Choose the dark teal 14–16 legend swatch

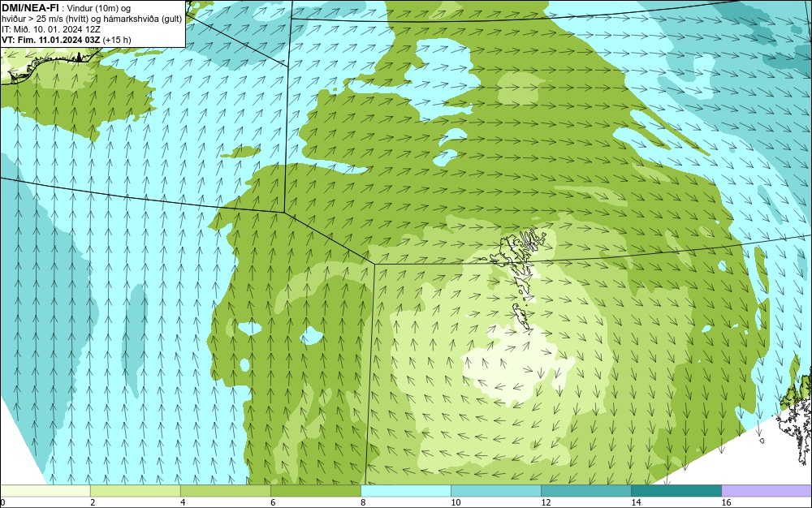(676, 491)
